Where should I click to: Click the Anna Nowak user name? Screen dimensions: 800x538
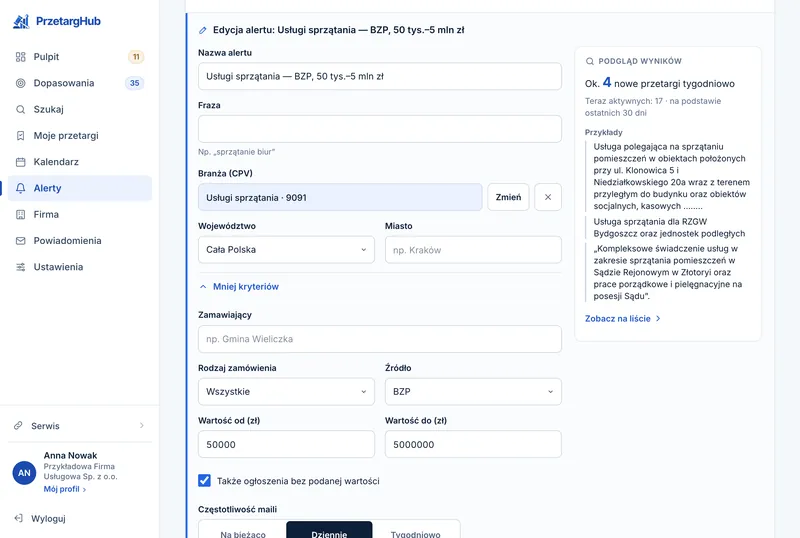(70, 455)
